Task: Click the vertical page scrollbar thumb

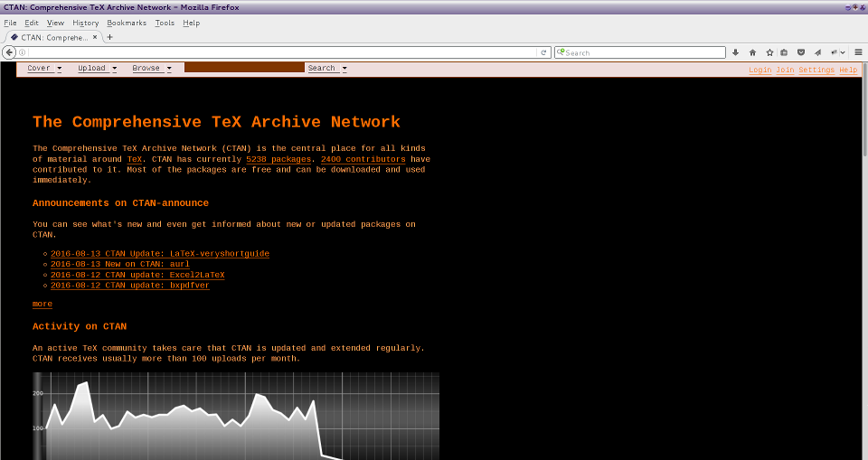Action: coord(864,111)
